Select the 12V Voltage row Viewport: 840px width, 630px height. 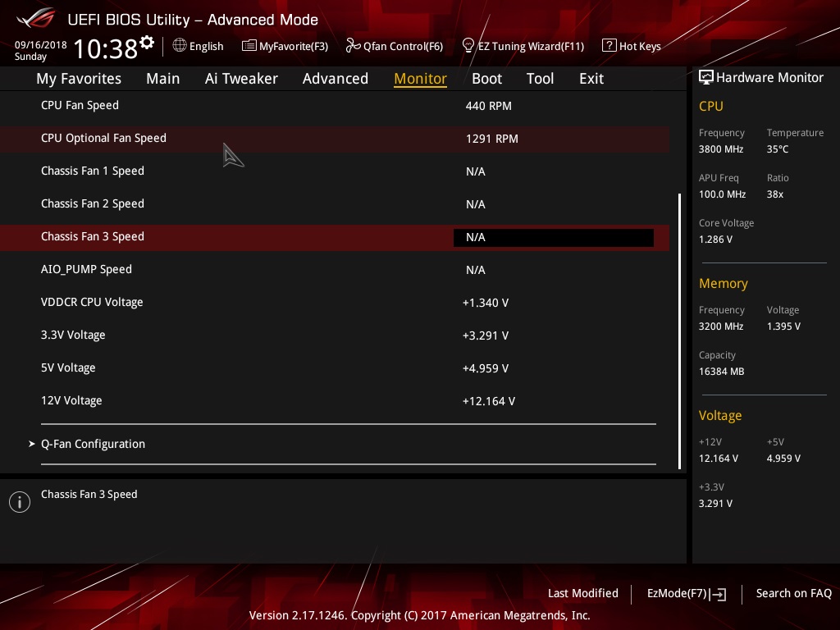(335, 400)
